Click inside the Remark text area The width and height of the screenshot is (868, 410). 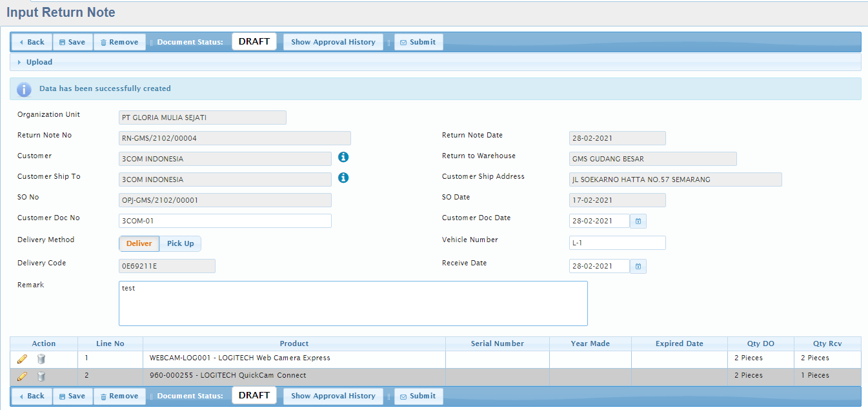coord(353,303)
